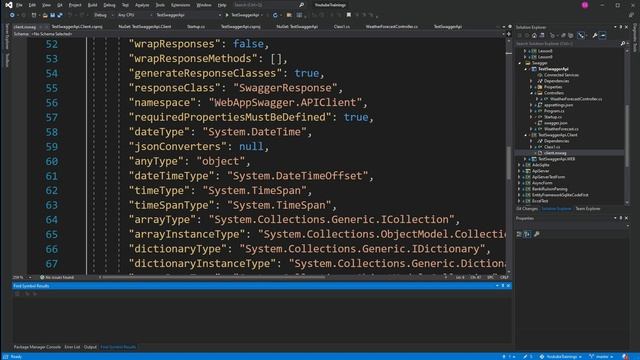The height and width of the screenshot is (360, 640).
Task: Click the pin icon of Solution Explorer
Action: (621, 27)
